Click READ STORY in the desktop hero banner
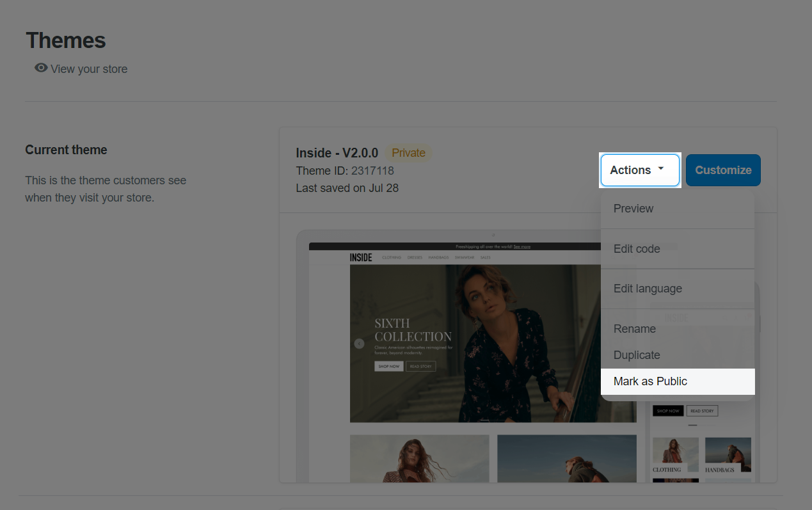Viewport: 812px width, 510px height. (x=420, y=367)
